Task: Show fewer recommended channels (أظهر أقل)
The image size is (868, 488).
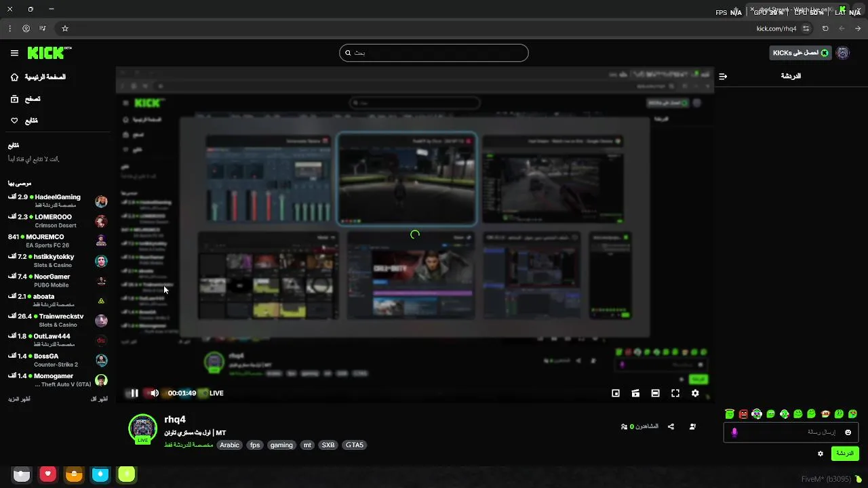Action: click(x=99, y=399)
